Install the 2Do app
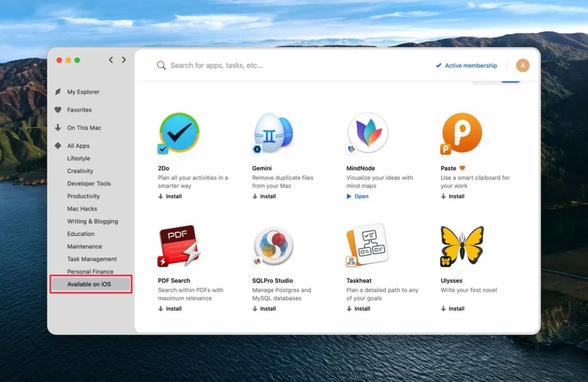Image resolution: width=588 pixels, height=382 pixels. 170,196
